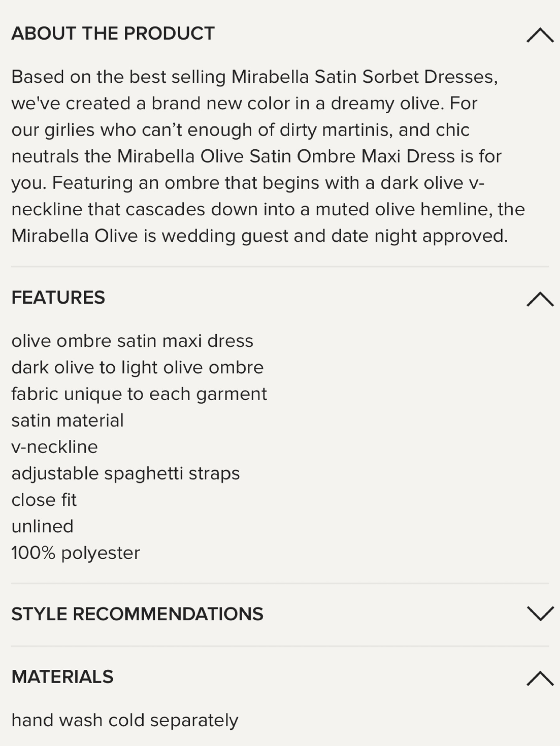The image size is (560, 746).
Task: Expand Style Recommendations via the down chevron
Action: (x=540, y=613)
